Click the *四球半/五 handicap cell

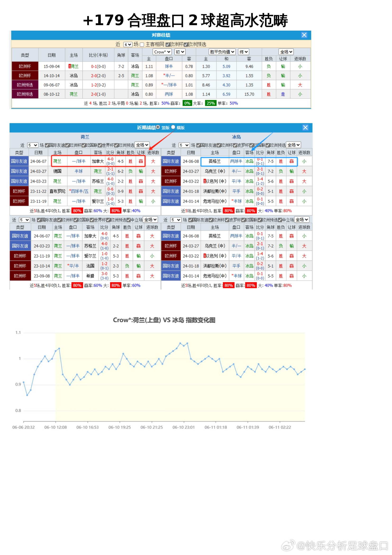pyautogui.click(x=79, y=191)
